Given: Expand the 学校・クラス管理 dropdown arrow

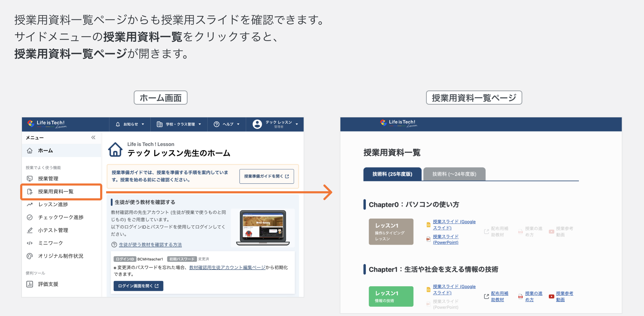Looking at the screenshot, I should pos(200,124).
